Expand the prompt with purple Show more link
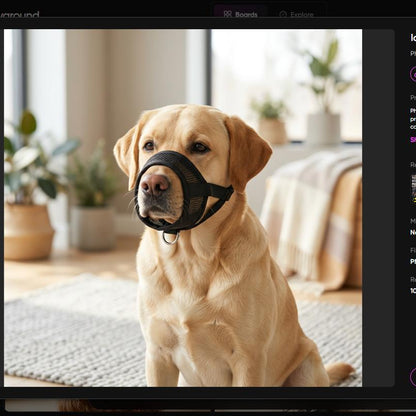The width and height of the screenshot is (416, 416). tap(413, 139)
